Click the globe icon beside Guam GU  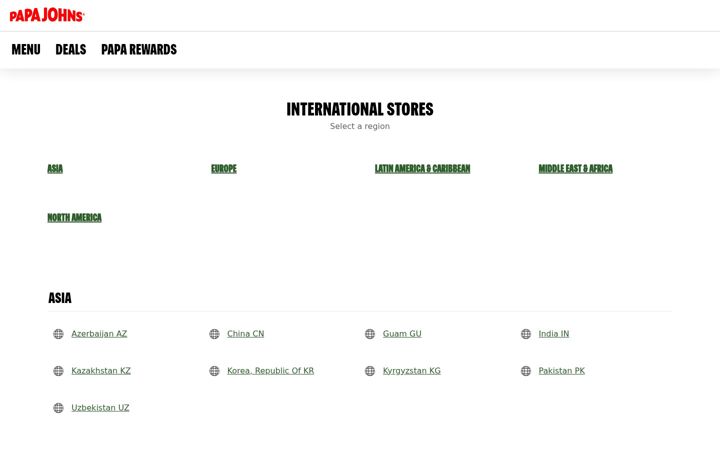(370, 334)
